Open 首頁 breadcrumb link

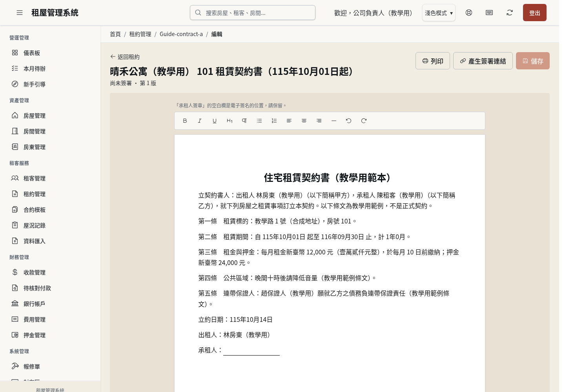(115, 34)
